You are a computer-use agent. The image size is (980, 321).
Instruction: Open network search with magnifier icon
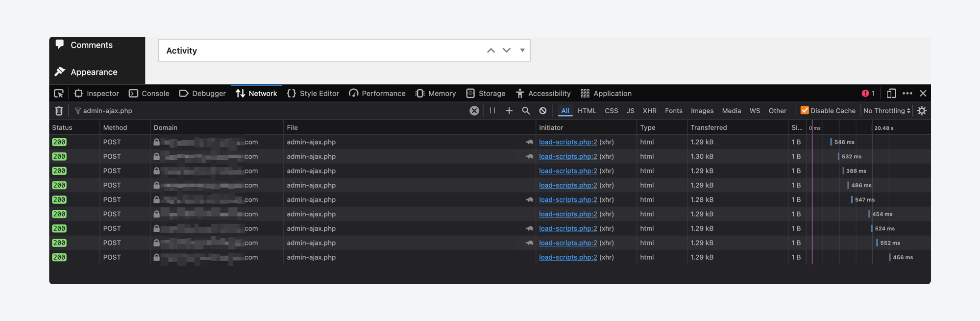coord(526,111)
